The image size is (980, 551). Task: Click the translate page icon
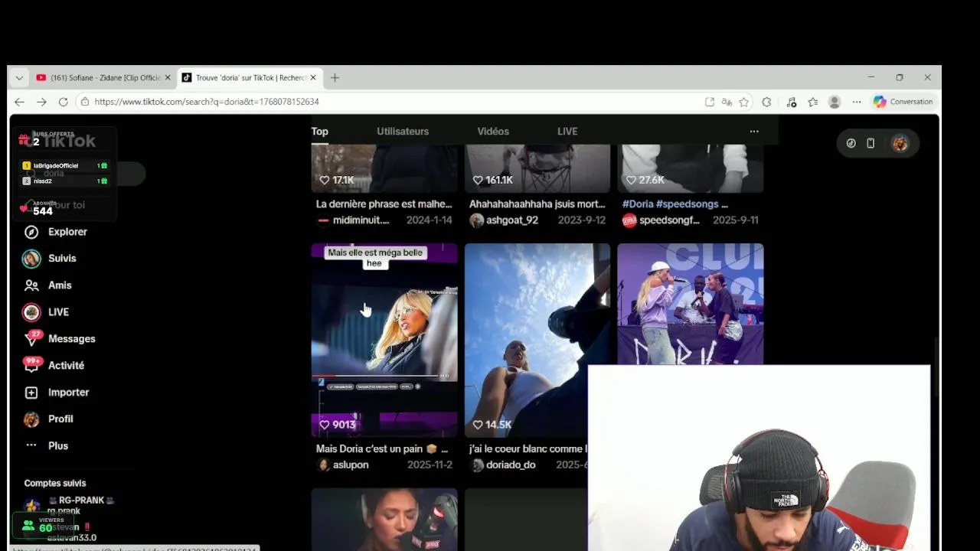[727, 102]
